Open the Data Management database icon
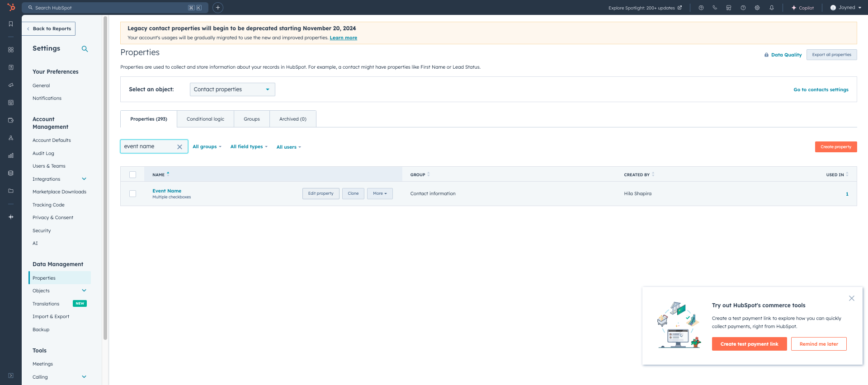 (x=11, y=173)
